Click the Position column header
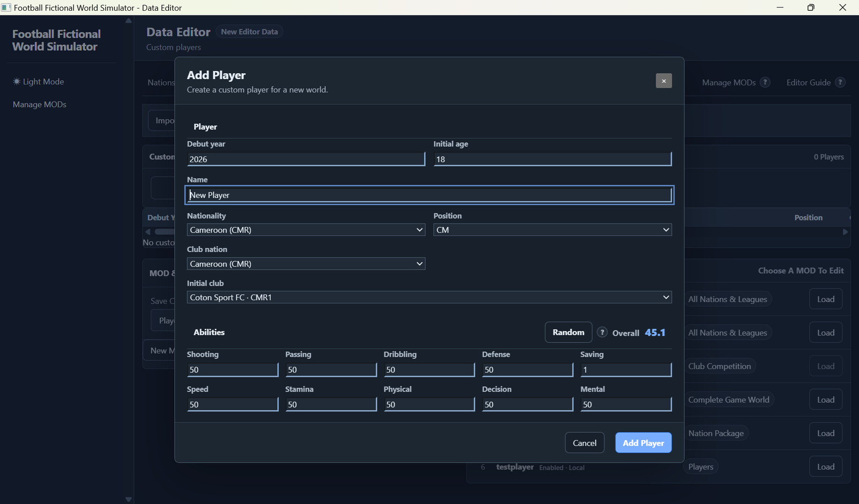This screenshot has height=504, width=859. coord(808,217)
